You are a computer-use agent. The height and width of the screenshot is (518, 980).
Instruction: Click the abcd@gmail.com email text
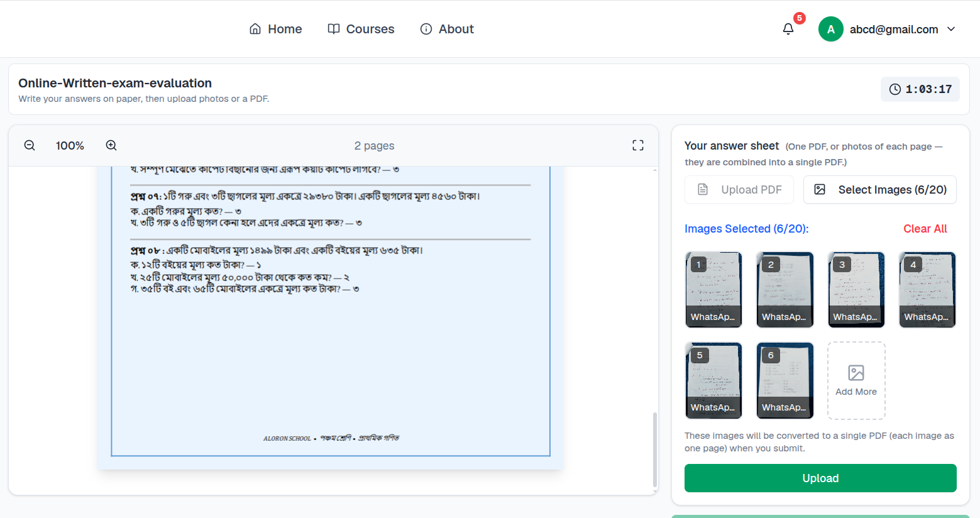894,30
